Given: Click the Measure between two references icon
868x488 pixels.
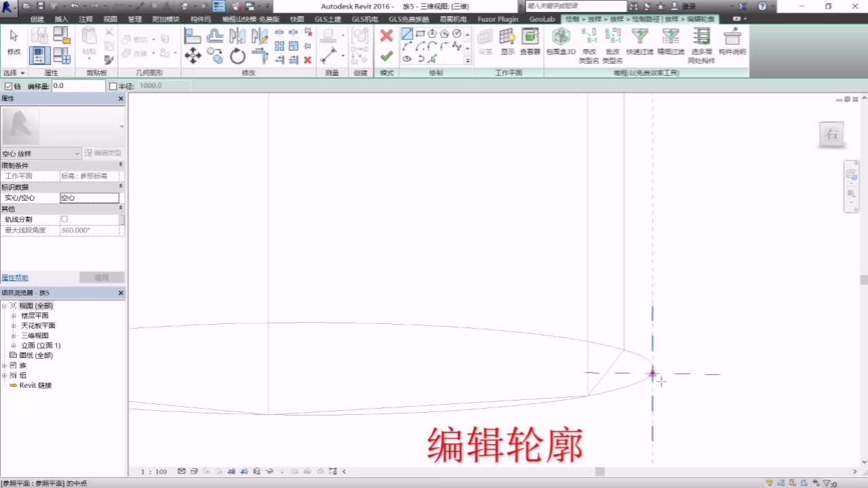Looking at the screenshot, I should [x=330, y=55].
